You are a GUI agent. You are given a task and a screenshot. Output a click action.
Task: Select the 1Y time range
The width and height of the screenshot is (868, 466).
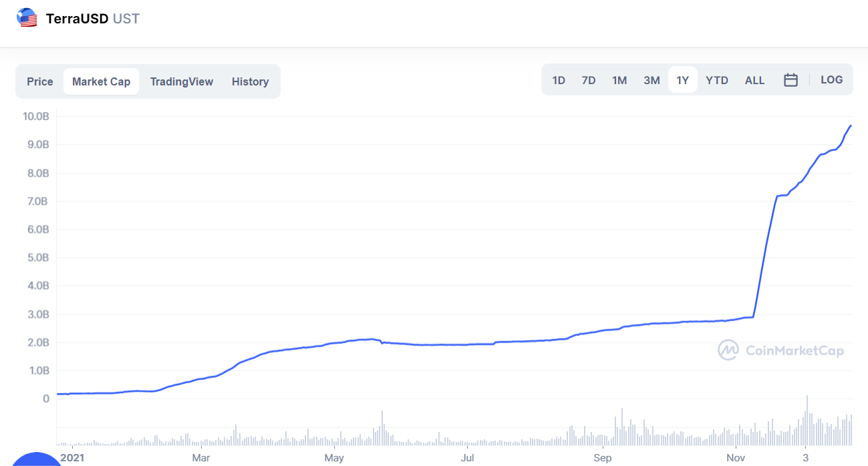[x=682, y=80]
